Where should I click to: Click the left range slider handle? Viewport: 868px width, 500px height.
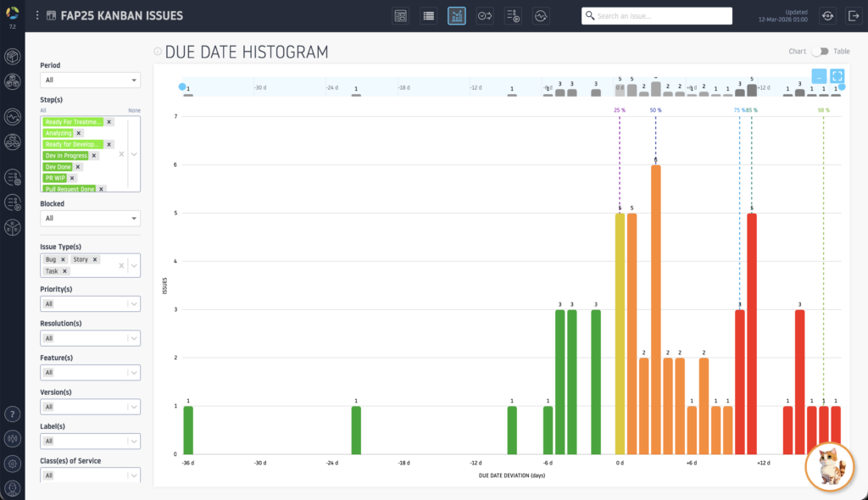pyautogui.click(x=182, y=86)
